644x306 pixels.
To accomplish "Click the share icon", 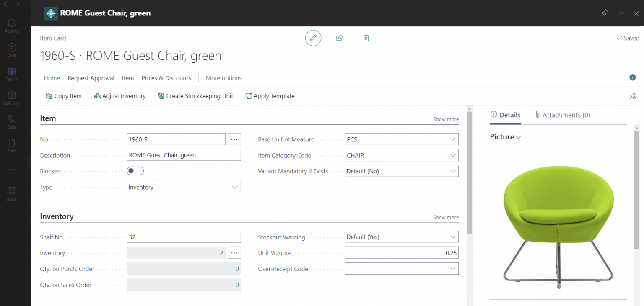I will click(340, 38).
